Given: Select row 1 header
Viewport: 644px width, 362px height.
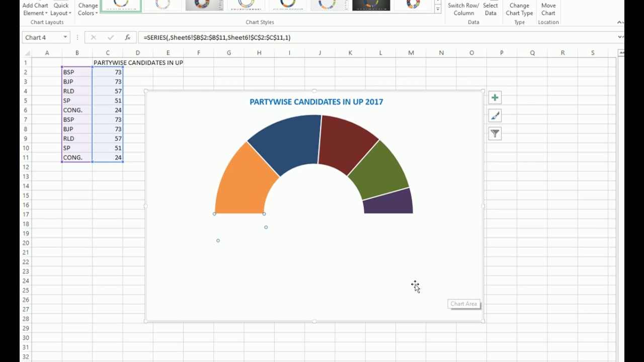Looking at the screenshot, I should tap(26, 62).
